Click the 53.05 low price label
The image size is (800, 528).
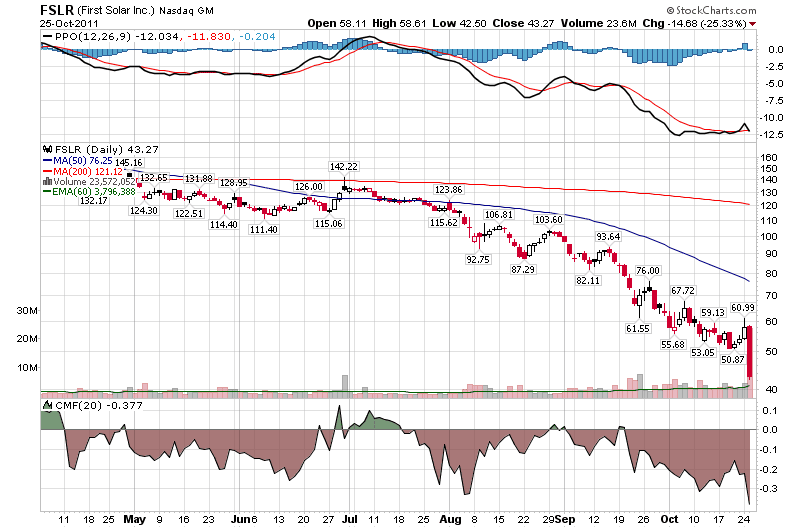tap(703, 353)
